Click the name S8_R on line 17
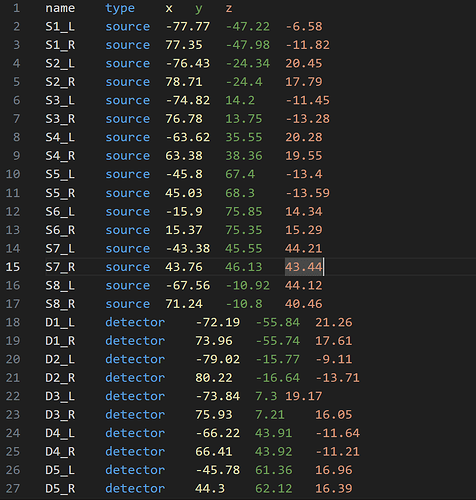 tap(60, 304)
